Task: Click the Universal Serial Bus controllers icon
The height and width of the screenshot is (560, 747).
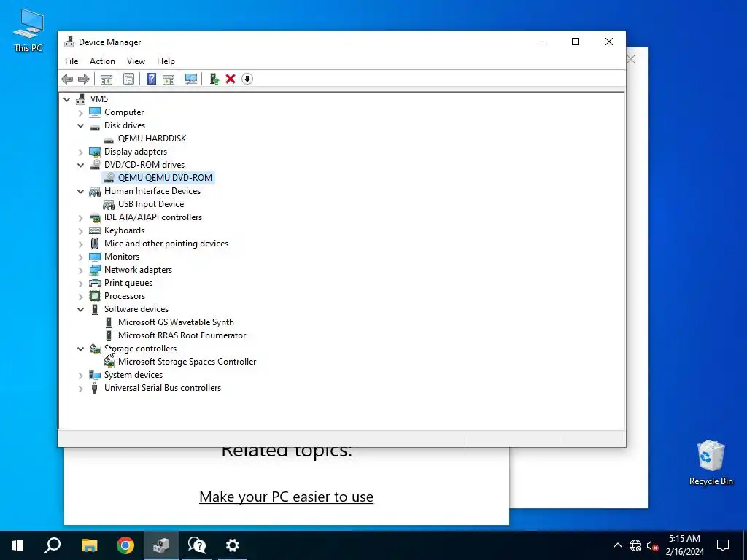Action: 94,388
